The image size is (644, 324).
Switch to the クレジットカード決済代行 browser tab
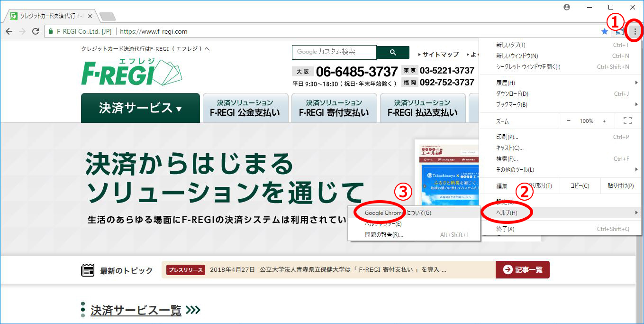[52, 16]
